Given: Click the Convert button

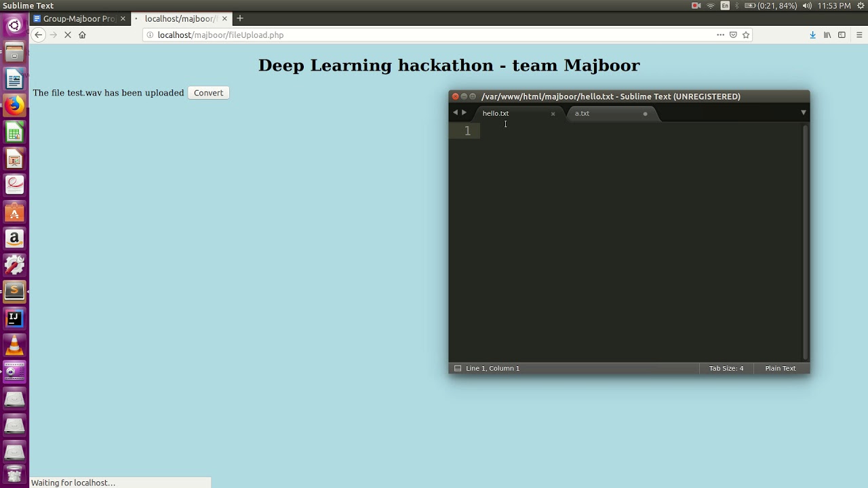Looking at the screenshot, I should tap(208, 93).
